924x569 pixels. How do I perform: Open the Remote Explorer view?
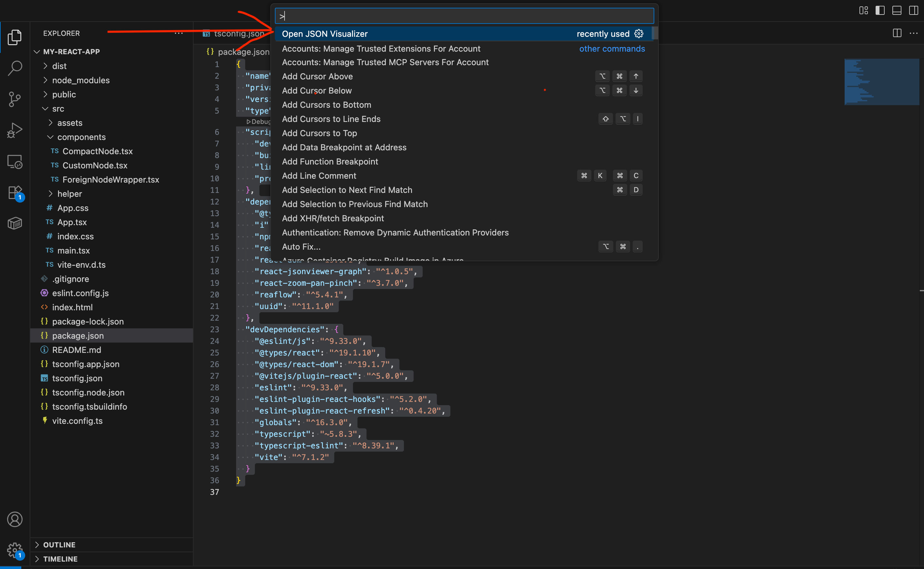(15, 161)
